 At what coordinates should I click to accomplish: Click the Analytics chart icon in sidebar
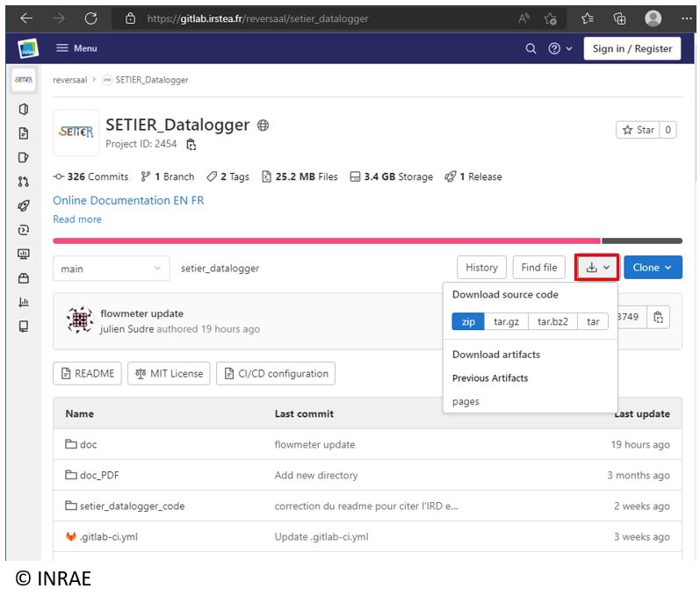click(x=24, y=302)
